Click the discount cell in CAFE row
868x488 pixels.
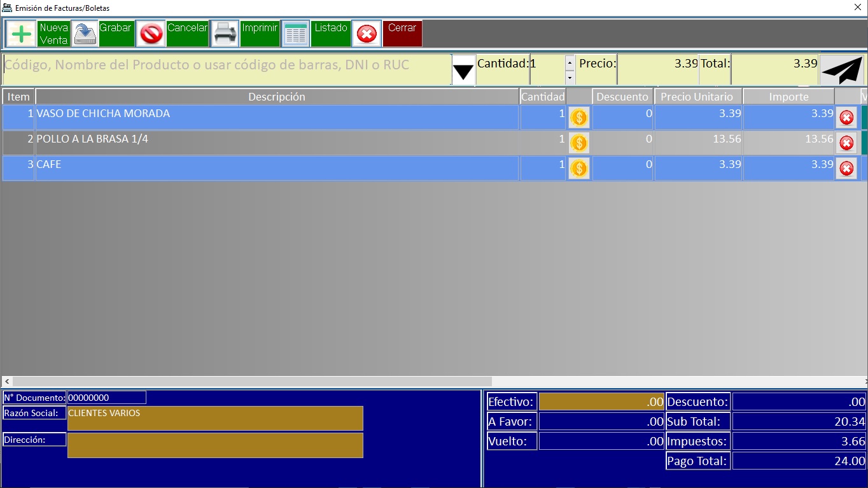(622, 168)
